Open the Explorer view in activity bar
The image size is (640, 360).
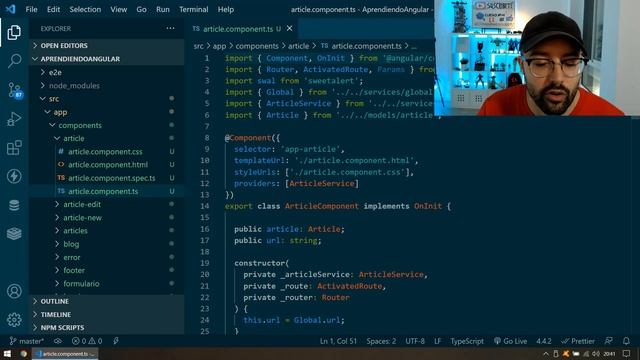tap(14, 32)
